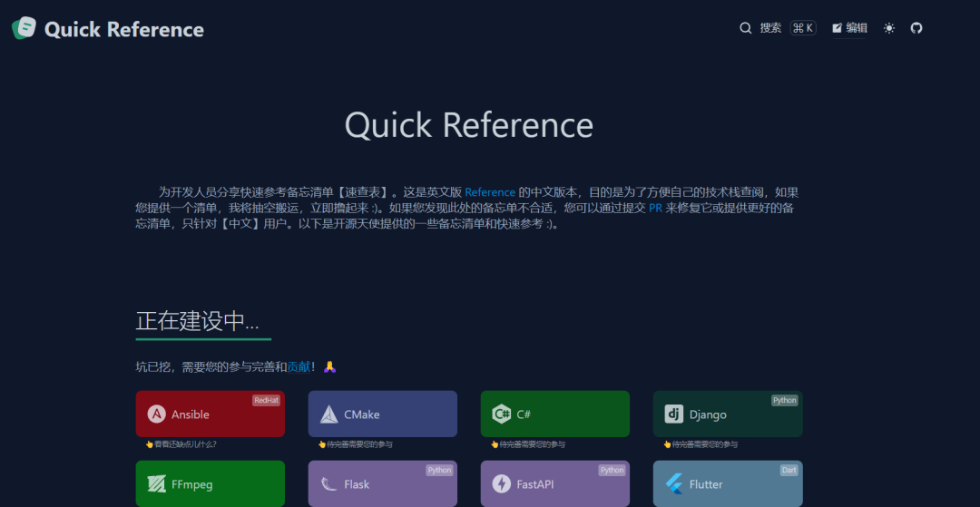Click the CMake triangle logo icon

(x=328, y=414)
